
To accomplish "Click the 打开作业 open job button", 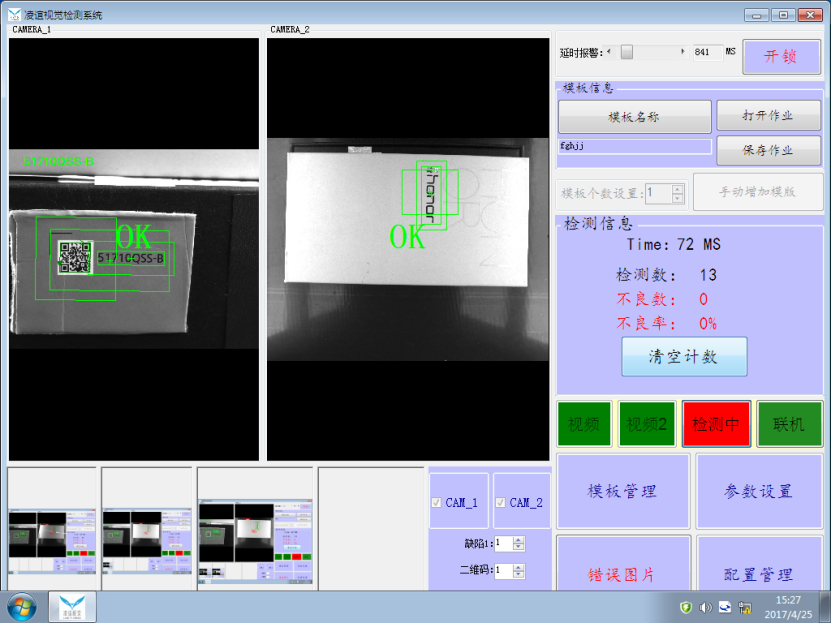I will [768, 116].
